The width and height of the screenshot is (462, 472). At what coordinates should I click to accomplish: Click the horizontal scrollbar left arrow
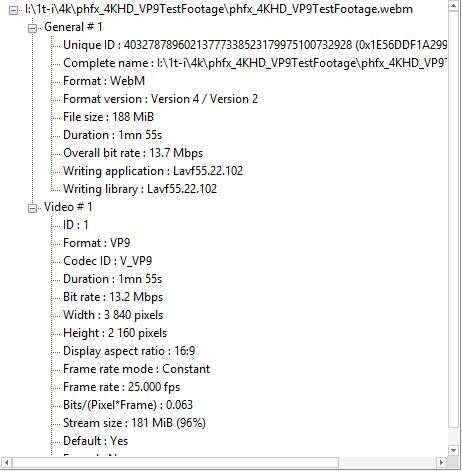[x=6, y=462]
